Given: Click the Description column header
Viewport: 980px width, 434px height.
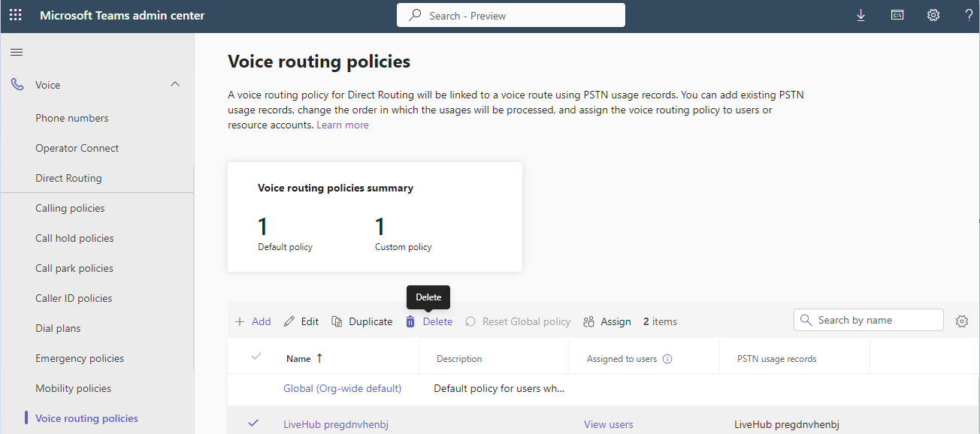Looking at the screenshot, I should coord(459,359).
